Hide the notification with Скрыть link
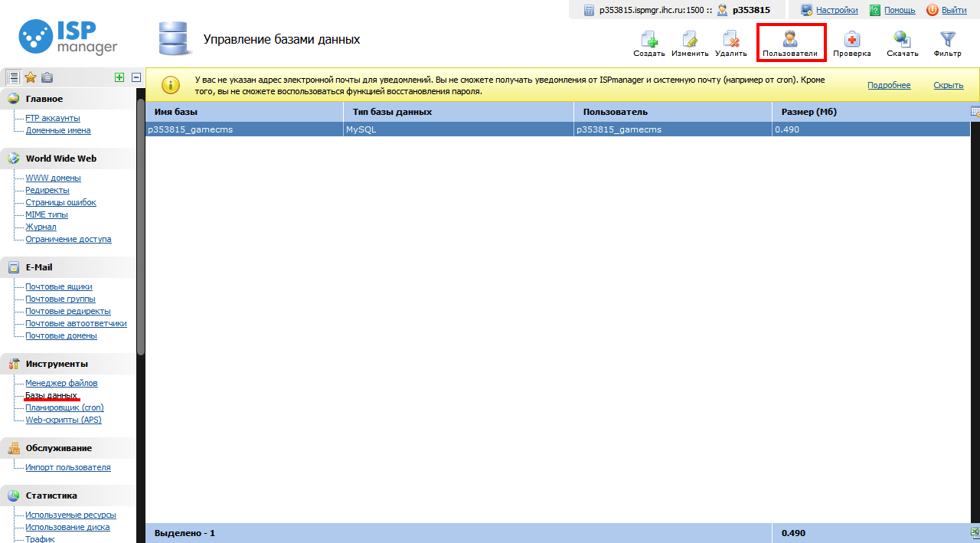The height and width of the screenshot is (543, 980). coord(948,85)
